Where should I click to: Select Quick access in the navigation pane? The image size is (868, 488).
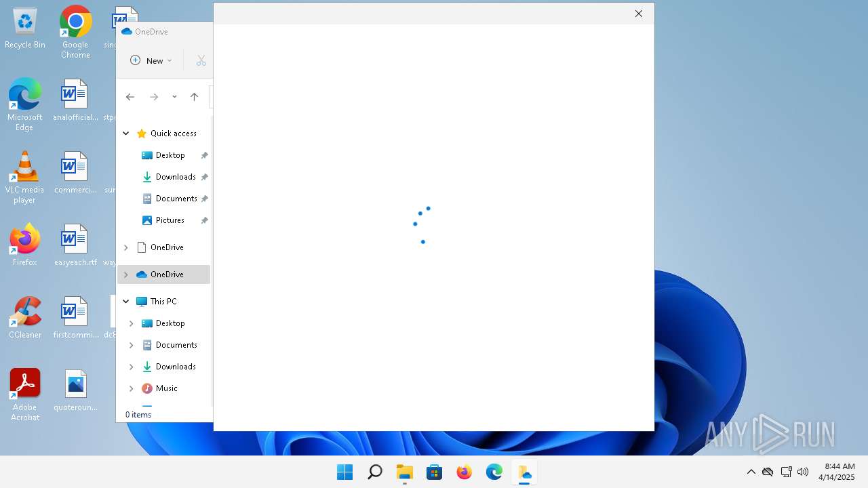click(174, 134)
